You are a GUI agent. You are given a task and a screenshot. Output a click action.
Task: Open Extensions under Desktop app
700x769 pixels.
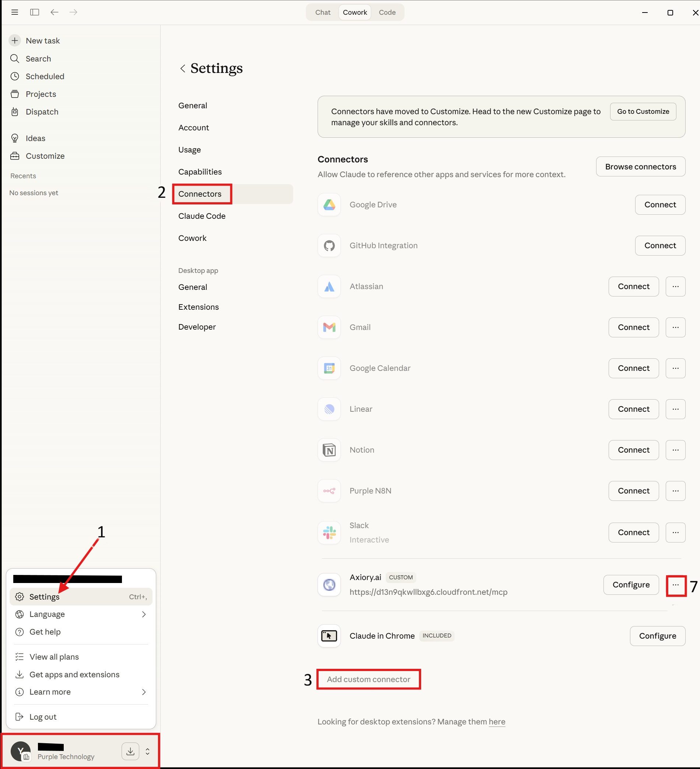point(199,307)
